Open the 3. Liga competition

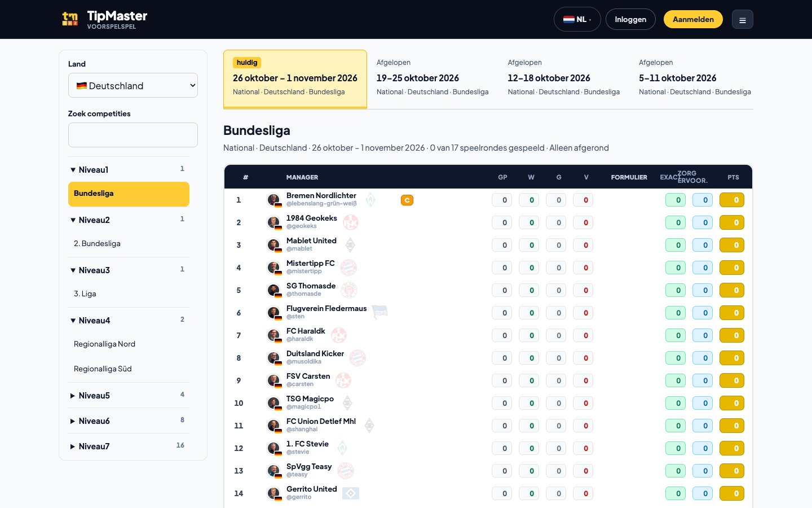pos(129,294)
